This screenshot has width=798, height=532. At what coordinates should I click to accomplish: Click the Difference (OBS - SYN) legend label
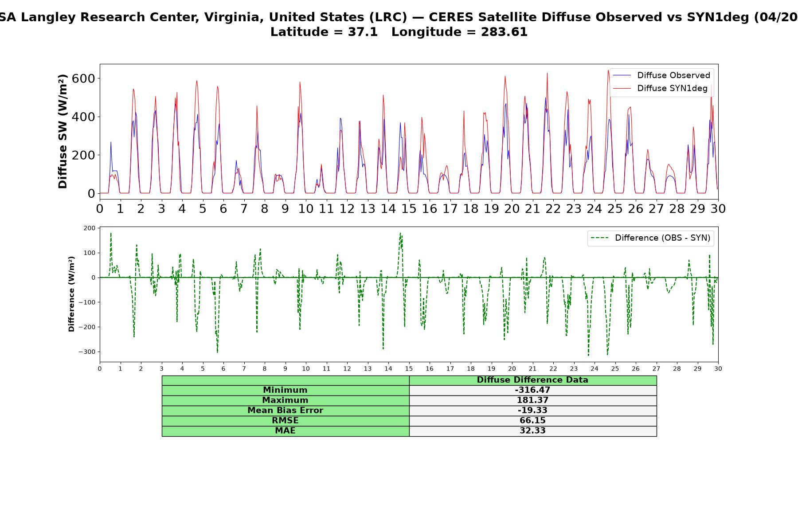(x=662, y=238)
